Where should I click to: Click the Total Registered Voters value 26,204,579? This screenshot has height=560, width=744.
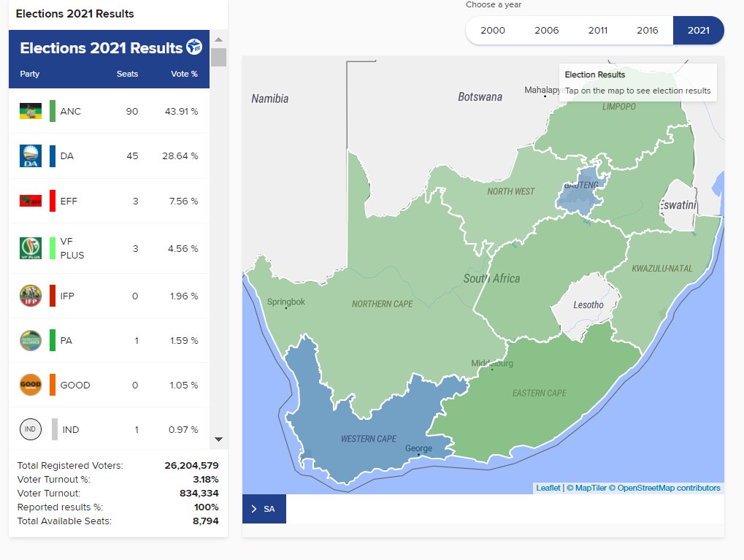pos(192,466)
